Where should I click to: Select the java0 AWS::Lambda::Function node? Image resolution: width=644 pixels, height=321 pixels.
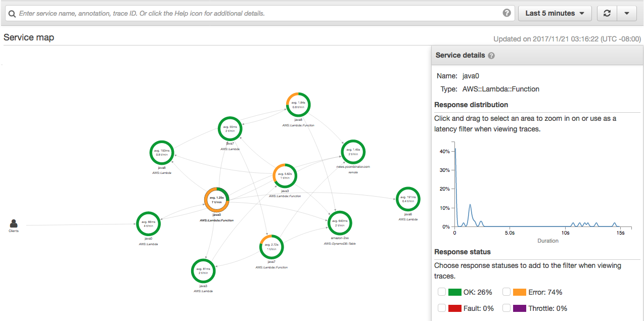[217, 200]
